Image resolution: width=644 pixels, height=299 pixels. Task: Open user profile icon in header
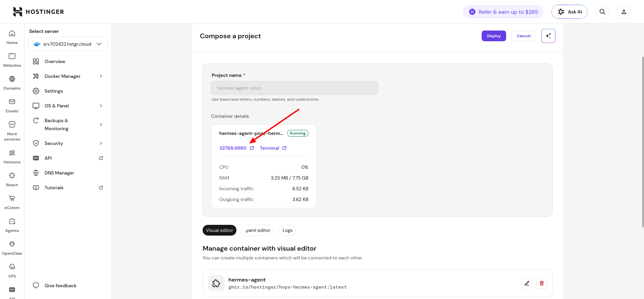pyautogui.click(x=624, y=12)
